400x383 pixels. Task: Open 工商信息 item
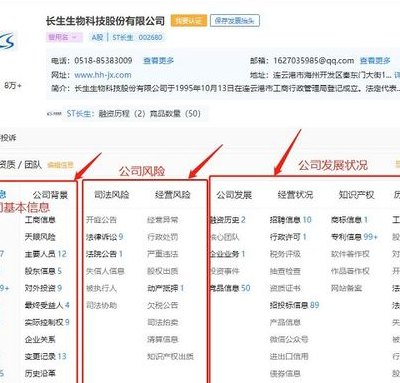[x=40, y=220]
